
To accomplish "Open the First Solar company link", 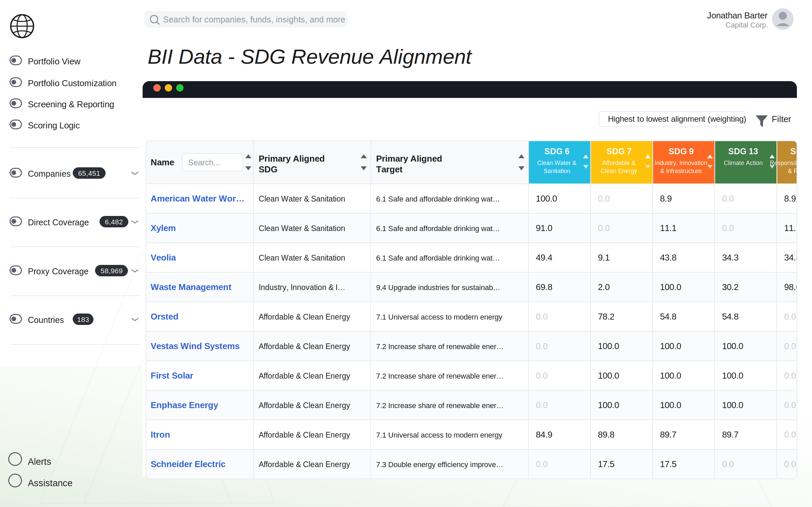I will click(172, 376).
